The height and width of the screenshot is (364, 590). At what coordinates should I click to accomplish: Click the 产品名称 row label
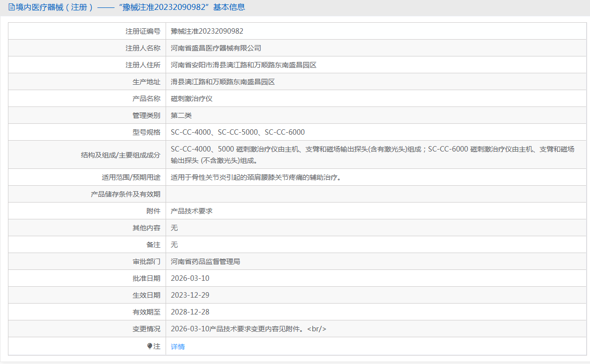coord(146,99)
